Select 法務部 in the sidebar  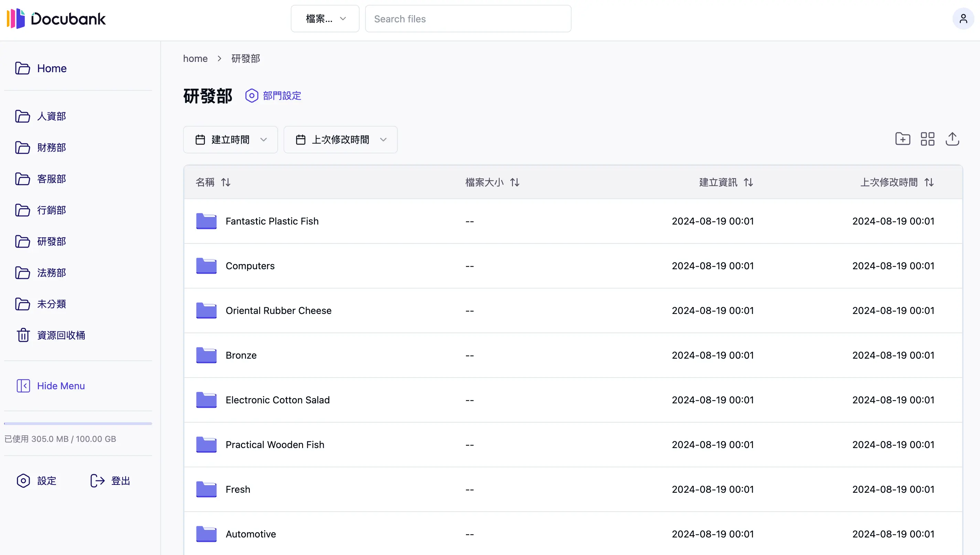52,273
